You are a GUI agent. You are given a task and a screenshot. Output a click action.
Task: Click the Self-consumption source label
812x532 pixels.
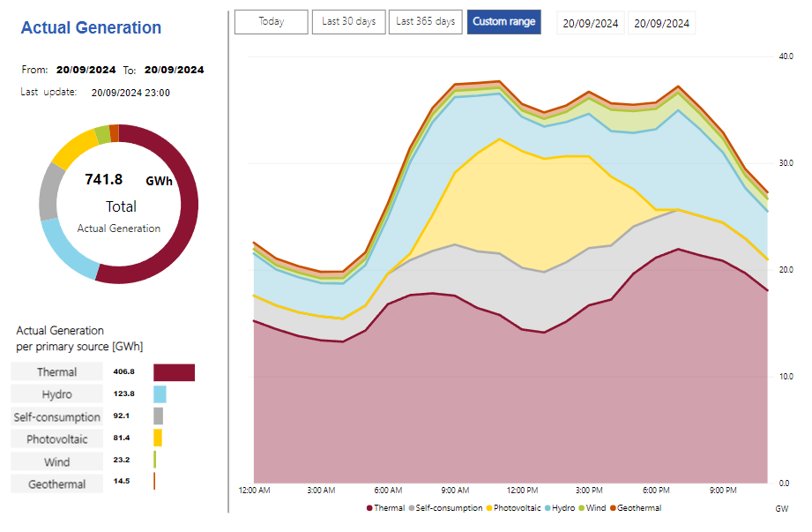point(56,416)
